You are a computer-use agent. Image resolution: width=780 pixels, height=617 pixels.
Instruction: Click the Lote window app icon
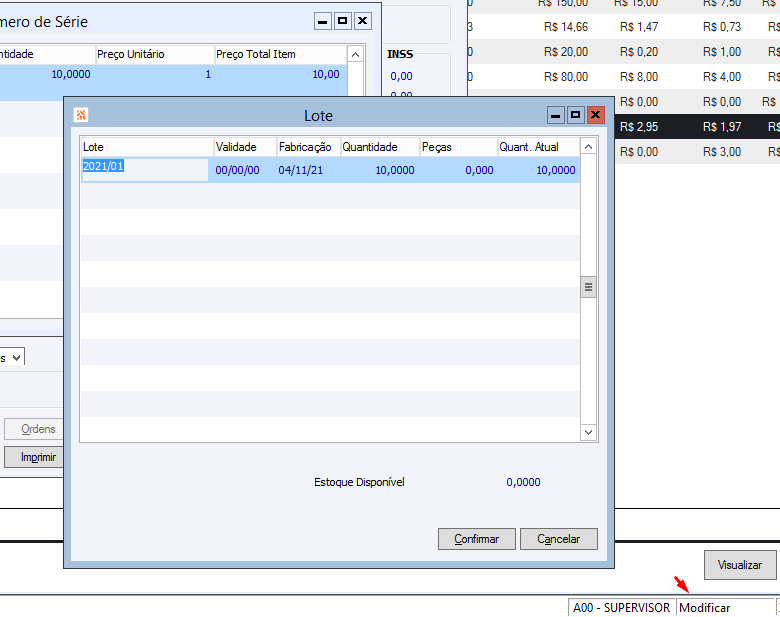tap(81, 115)
